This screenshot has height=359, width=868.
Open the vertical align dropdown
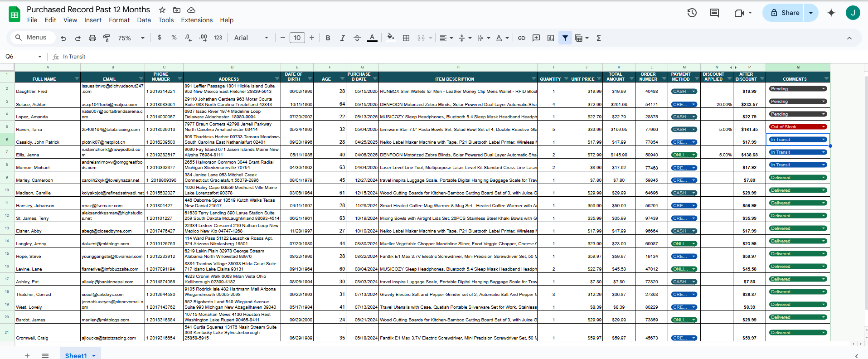[x=465, y=38]
